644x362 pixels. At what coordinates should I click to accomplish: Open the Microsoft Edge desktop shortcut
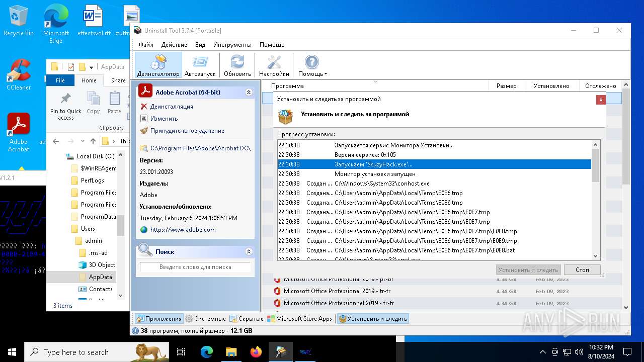pyautogui.click(x=56, y=24)
